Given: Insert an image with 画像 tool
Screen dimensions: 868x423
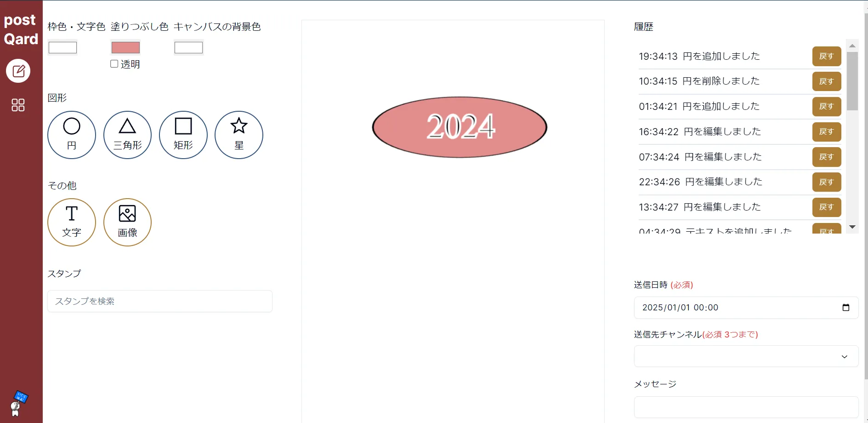Looking at the screenshot, I should click(x=127, y=222).
